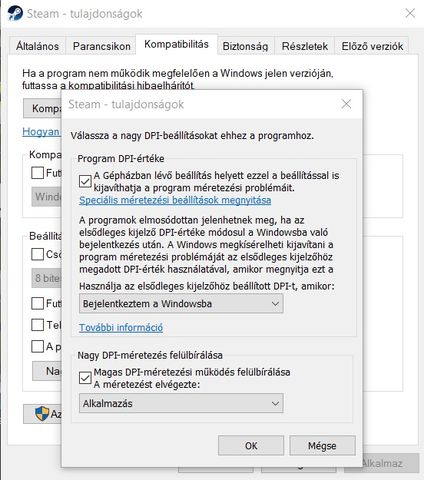
Task: Click the További információ link
Action: point(121,327)
